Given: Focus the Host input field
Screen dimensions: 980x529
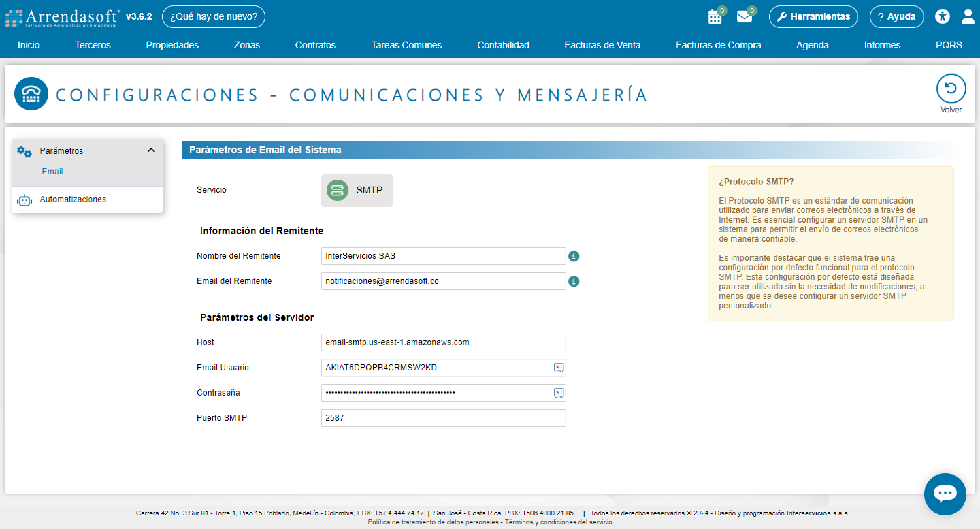Looking at the screenshot, I should (443, 342).
